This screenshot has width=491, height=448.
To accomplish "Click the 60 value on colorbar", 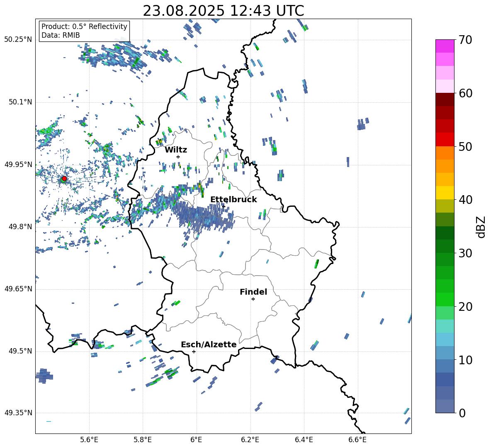I will click(465, 93).
